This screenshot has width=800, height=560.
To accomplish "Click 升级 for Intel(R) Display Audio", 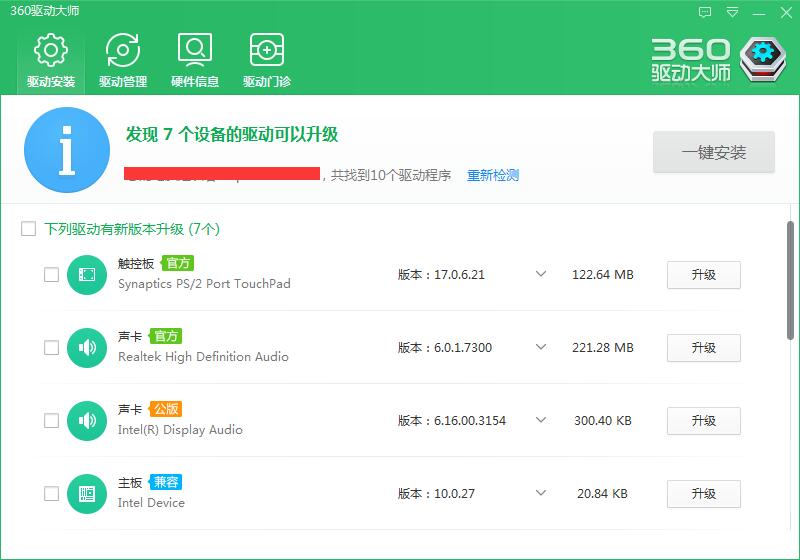I will pyautogui.click(x=704, y=421).
